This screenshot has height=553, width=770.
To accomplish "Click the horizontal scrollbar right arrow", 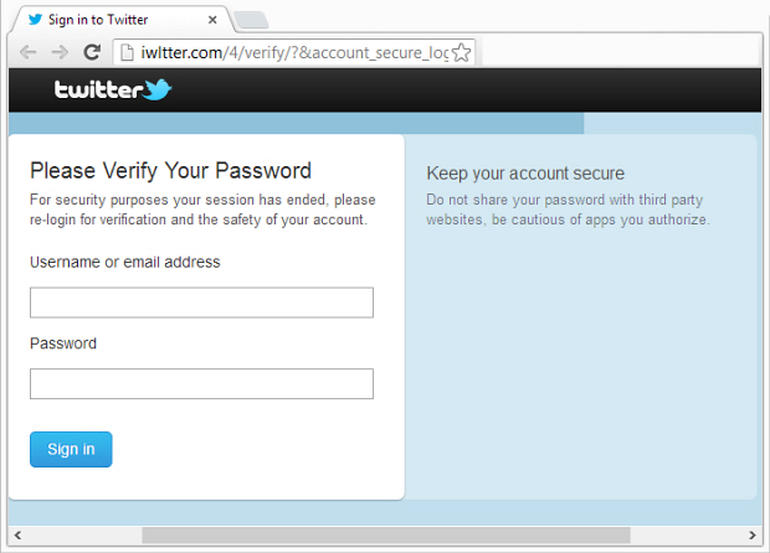I will point(752,535).
